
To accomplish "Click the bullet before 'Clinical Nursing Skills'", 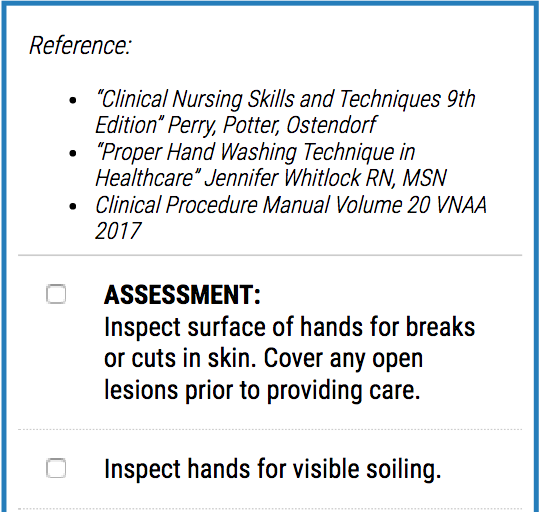I will coord(73,100).
